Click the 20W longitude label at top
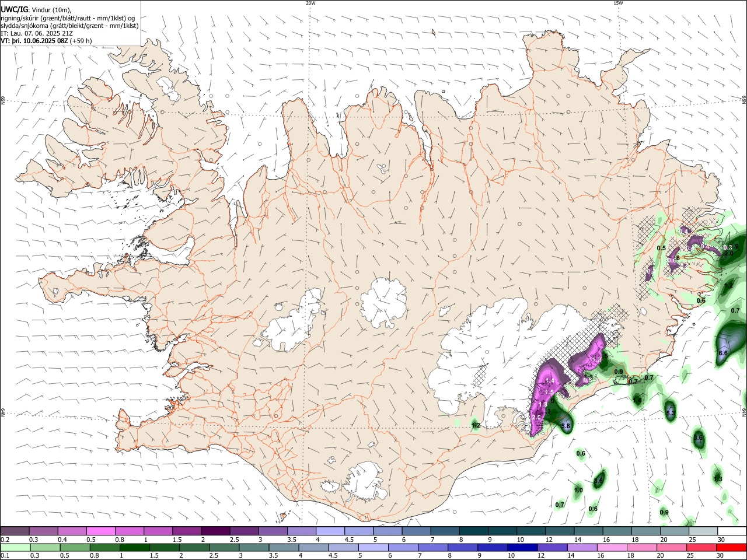This screenshot has width=747, height=560. coord(310,2)
